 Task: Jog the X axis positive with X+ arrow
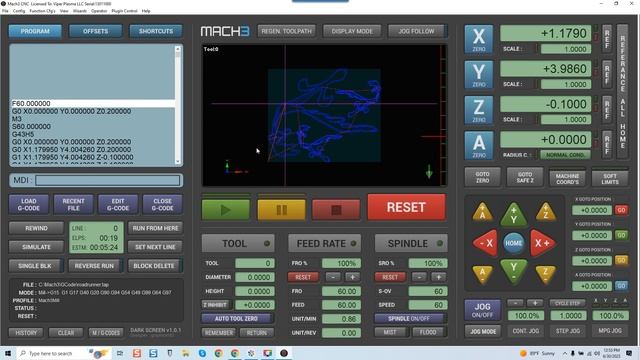(542, 243)
